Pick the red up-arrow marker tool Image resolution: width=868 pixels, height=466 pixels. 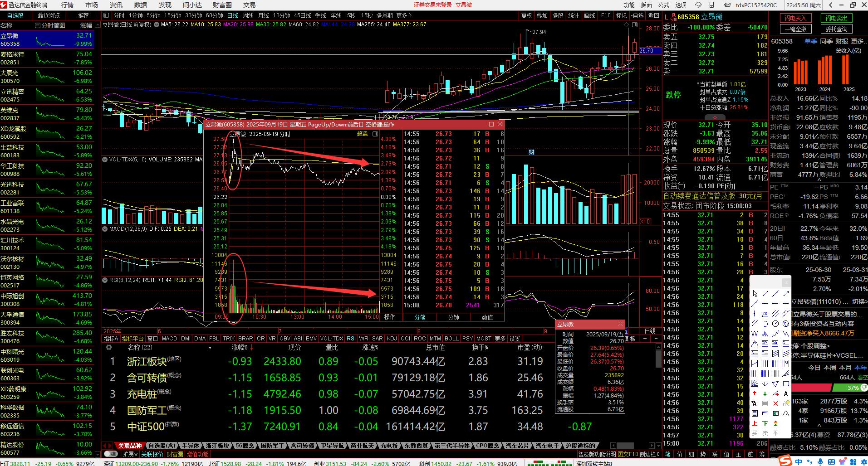[x=755, y=393]
